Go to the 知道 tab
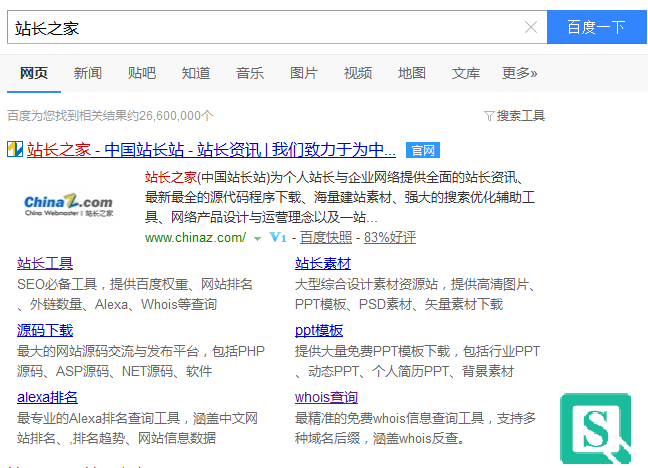648x468 pixels. 196,73
